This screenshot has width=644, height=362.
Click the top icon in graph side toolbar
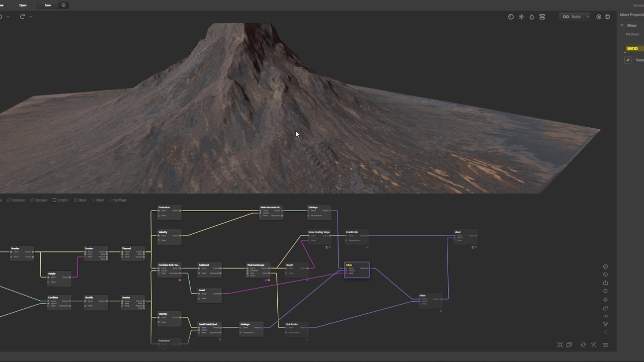point(605,266)
